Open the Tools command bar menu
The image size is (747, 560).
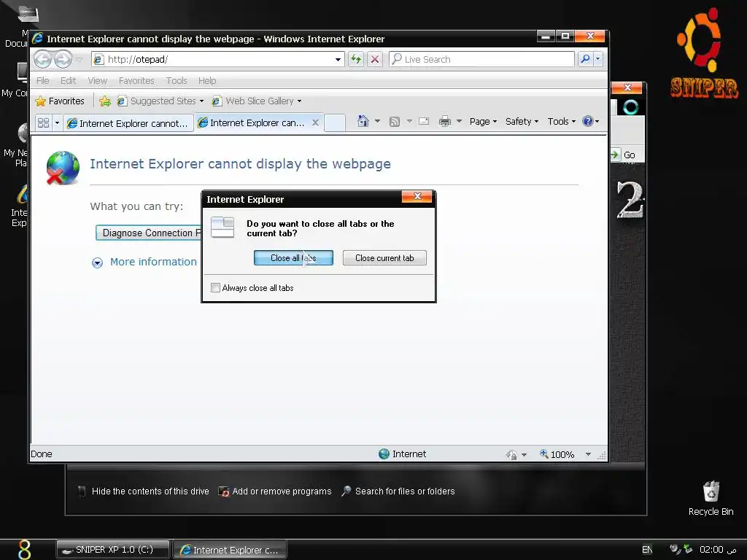click(561, 122)
